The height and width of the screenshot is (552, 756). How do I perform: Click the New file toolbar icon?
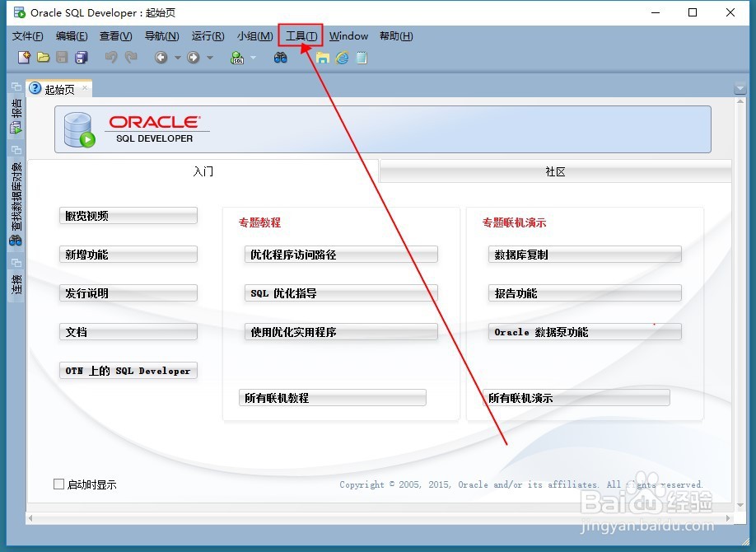[x=24, y=58]
